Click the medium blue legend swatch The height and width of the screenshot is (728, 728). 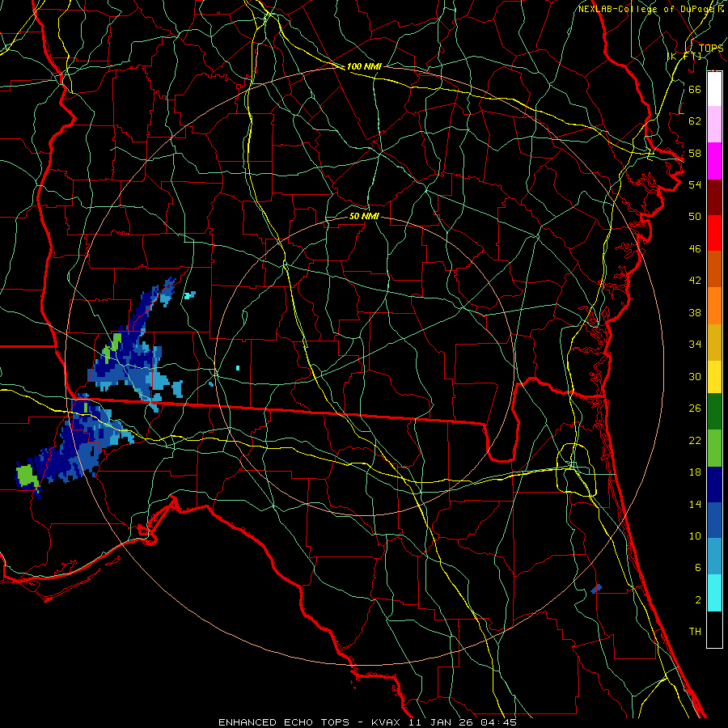tap(714, 520)
